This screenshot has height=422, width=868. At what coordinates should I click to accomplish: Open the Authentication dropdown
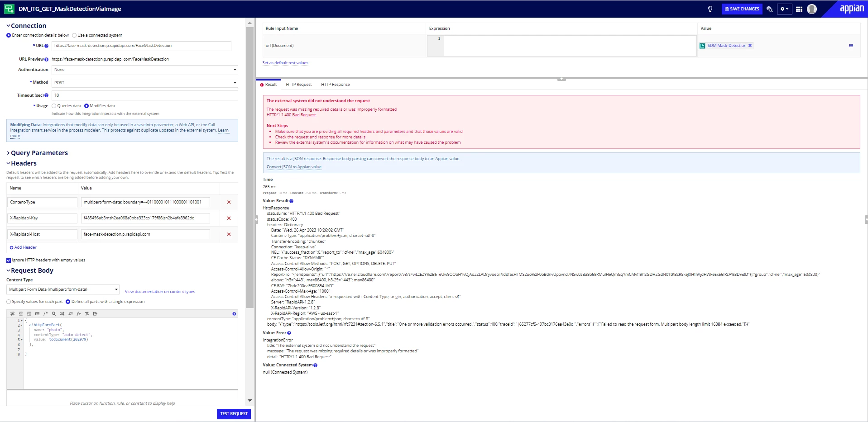pos(145,70)
